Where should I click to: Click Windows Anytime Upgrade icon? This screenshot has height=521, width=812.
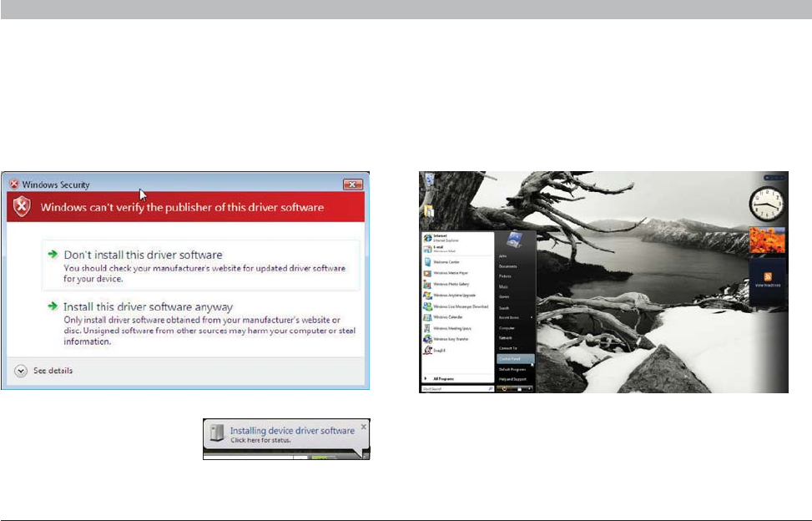428,296
